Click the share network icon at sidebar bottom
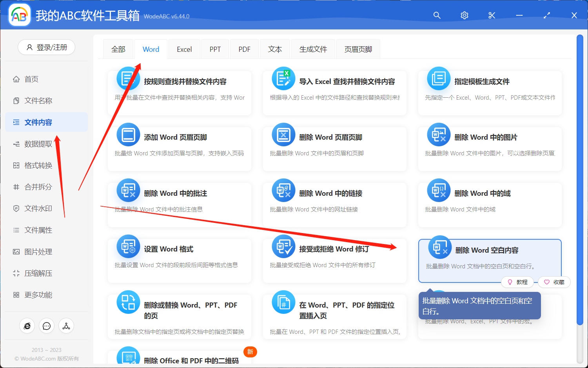 coord(66,326)
